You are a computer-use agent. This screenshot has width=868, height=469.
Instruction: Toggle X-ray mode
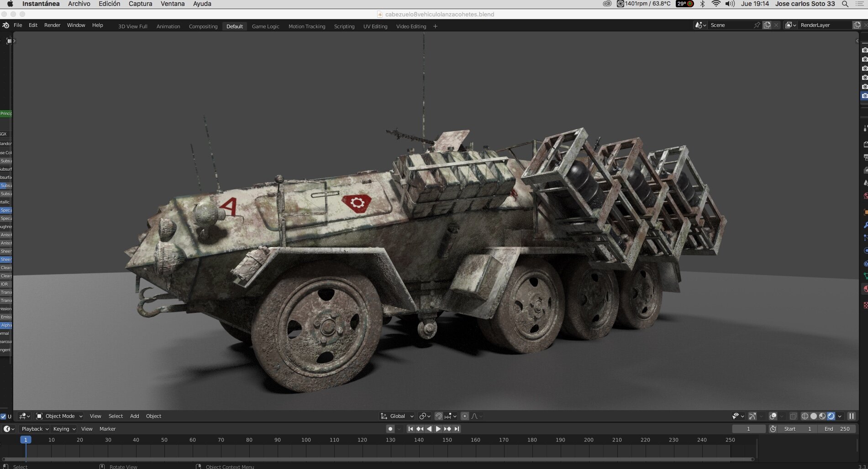794,416
